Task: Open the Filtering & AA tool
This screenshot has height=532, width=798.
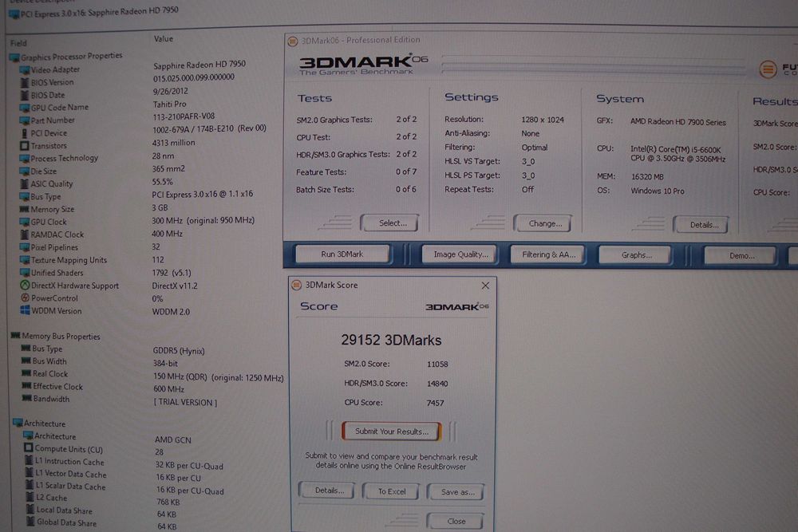Action: tap(547, 254)
